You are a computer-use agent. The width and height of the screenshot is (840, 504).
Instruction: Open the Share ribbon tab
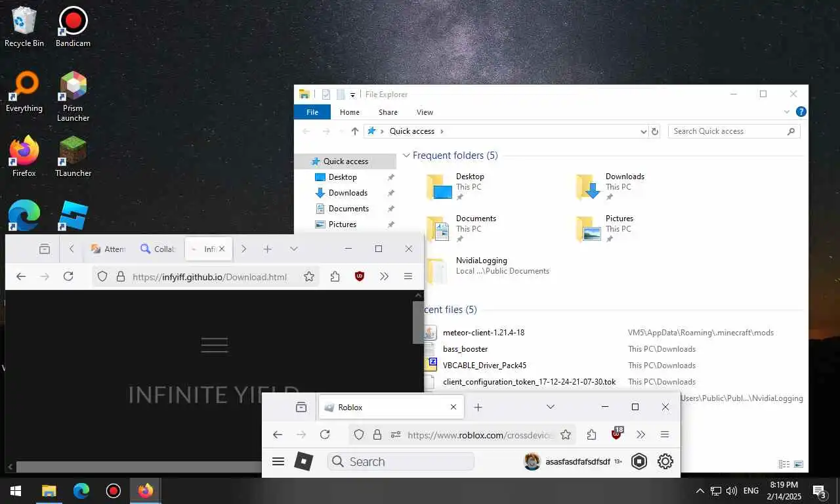click(x=388, y=112)
